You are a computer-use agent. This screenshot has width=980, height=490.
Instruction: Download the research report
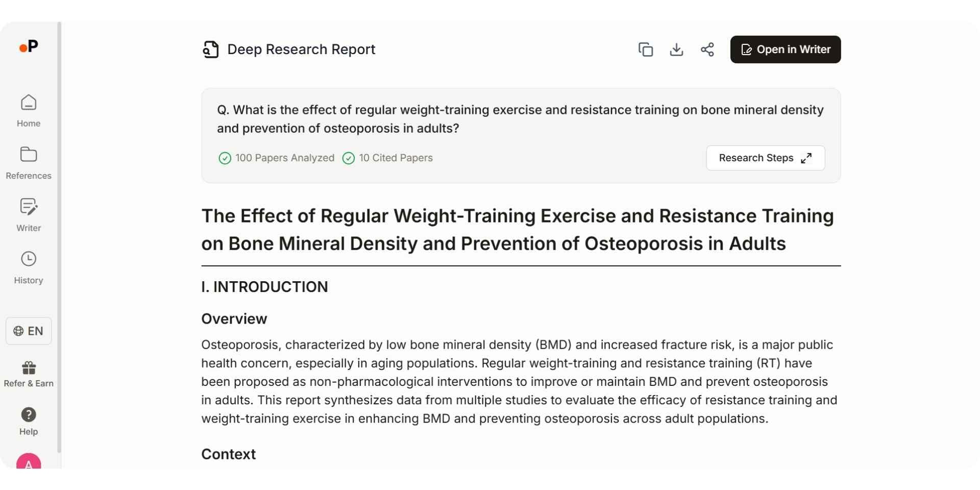(676, 49)
